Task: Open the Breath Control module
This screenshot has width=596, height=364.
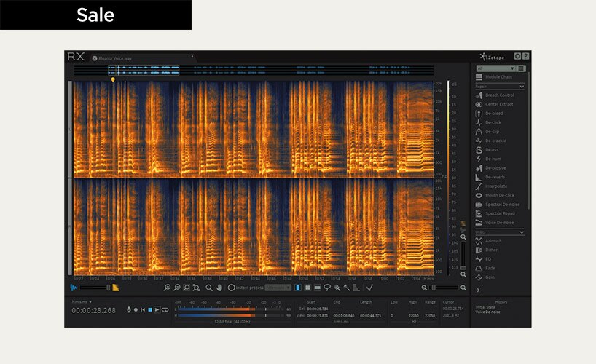Action: pos(495,95)
